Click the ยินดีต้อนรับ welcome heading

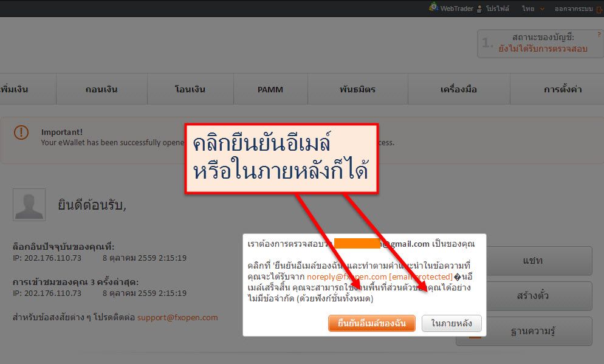pyautogui.click(x=92, y=205)
